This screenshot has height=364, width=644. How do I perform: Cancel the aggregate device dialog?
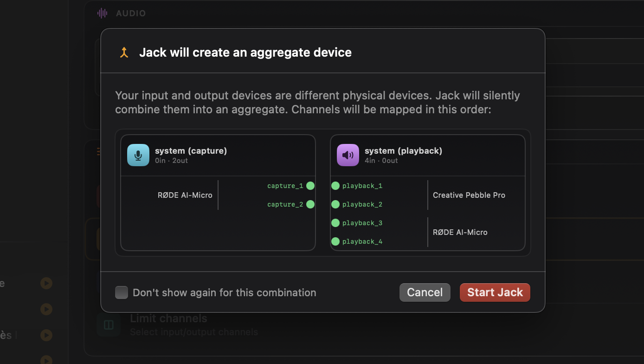(x=425, y=292)
